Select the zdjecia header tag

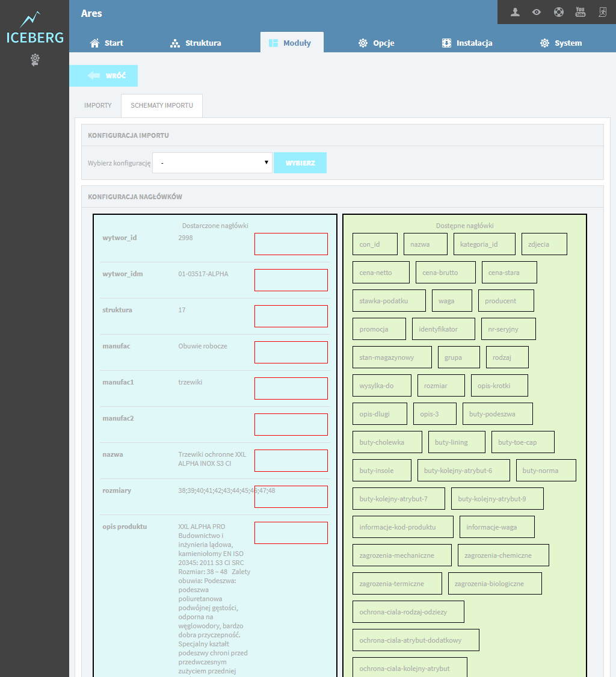point(544,244)
